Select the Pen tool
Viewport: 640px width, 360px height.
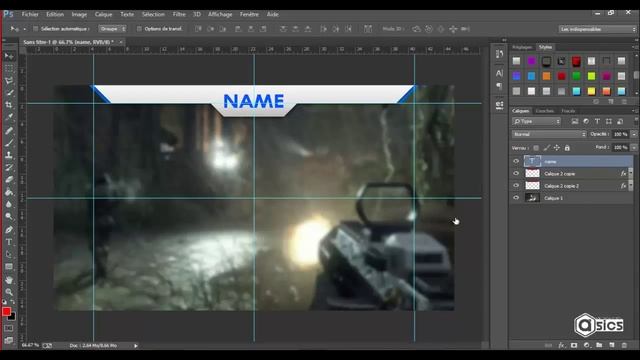point(9,230)
